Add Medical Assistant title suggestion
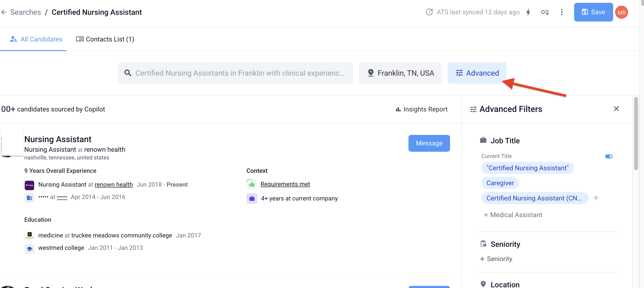This screenshot has height=288, width=644. pyautogui.click(x=513, y=215)
